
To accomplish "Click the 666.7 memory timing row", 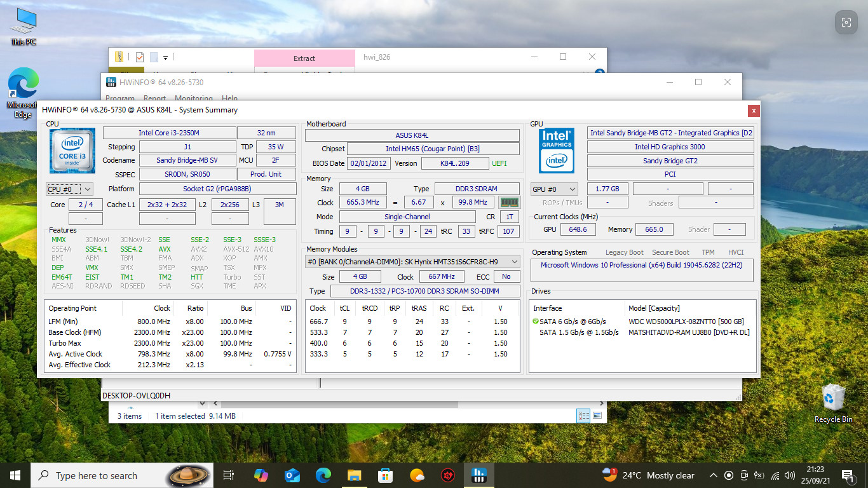I will (x=412, y=322).
